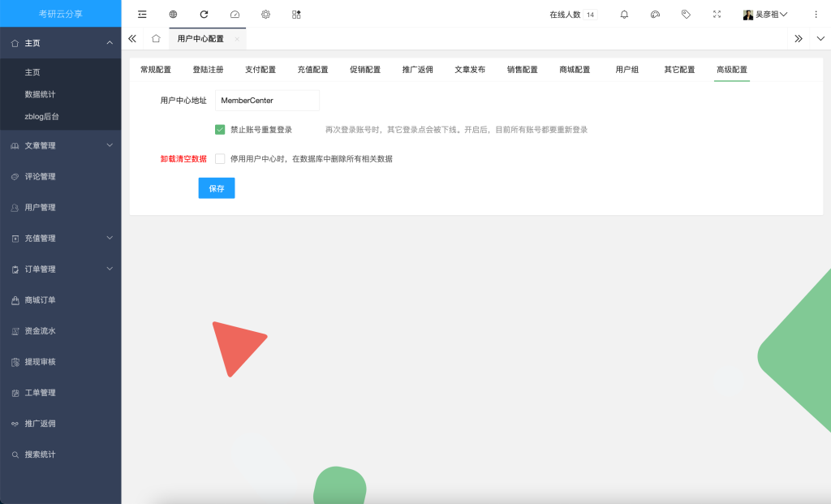Toggle fullscreen mode icon
This screenshot has height=504, width=831.
[717, 14]
